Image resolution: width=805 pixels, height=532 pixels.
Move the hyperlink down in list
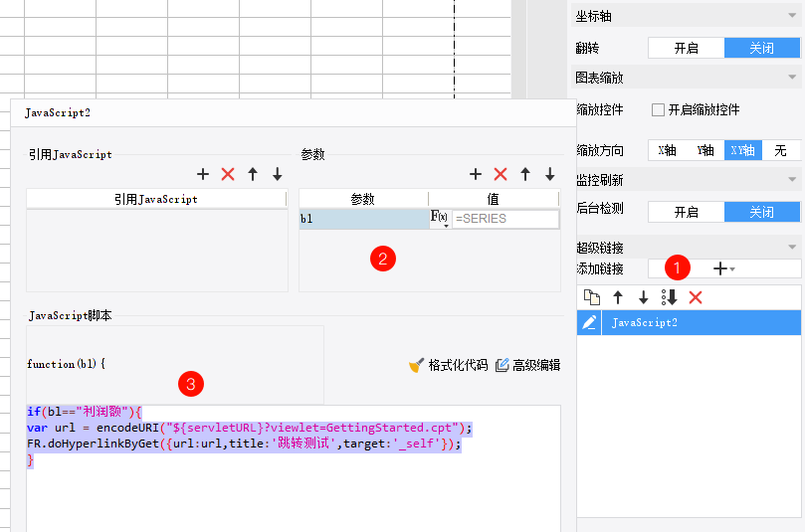[x=643, y=297]
